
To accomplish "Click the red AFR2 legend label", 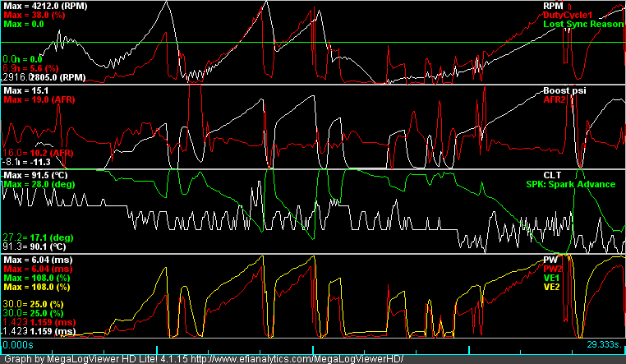I will coord(555,99).
